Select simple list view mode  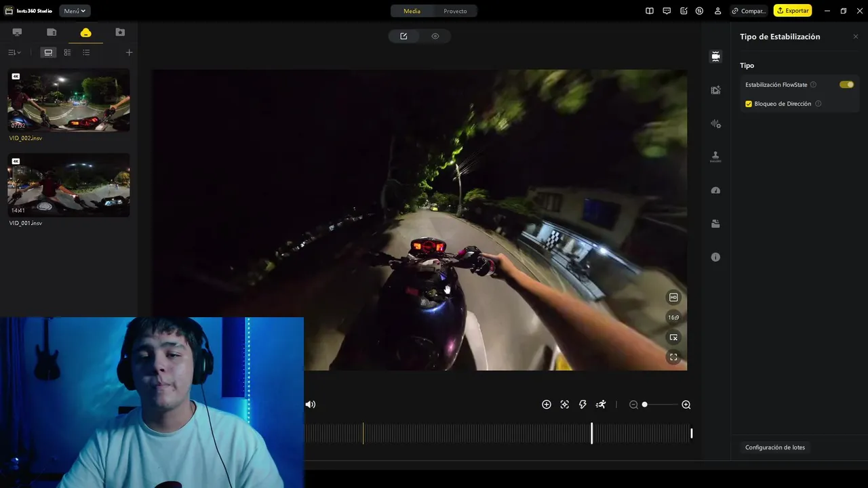click(86, 52)
